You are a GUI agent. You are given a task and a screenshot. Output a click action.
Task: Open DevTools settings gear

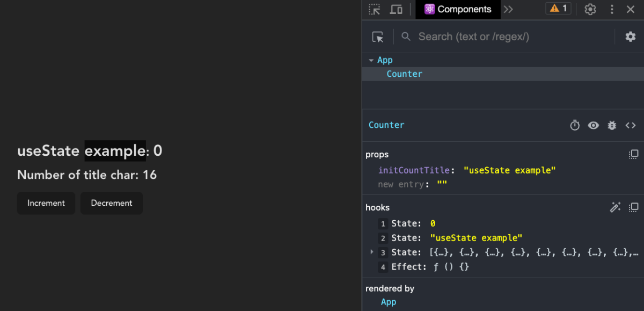590,9
